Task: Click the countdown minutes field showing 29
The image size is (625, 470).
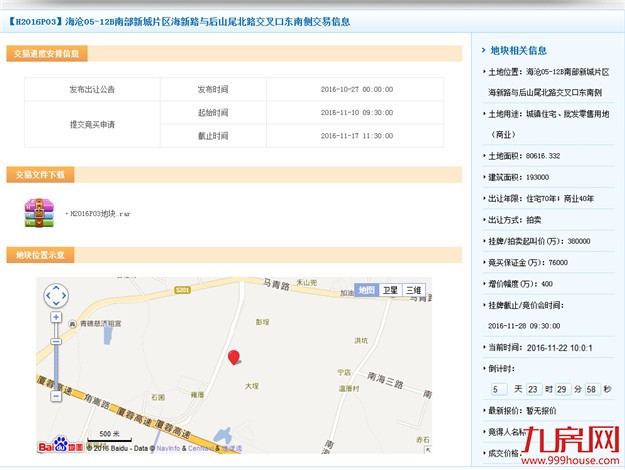Action: click(563, 389)
